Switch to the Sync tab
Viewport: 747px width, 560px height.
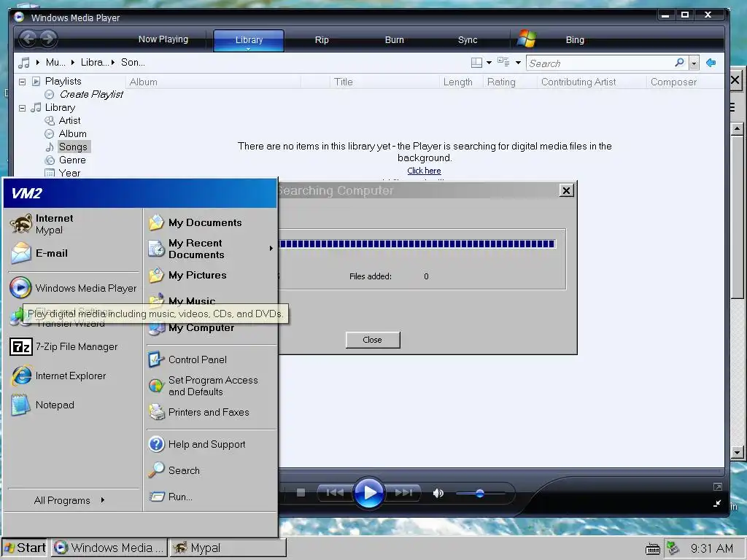468,40
